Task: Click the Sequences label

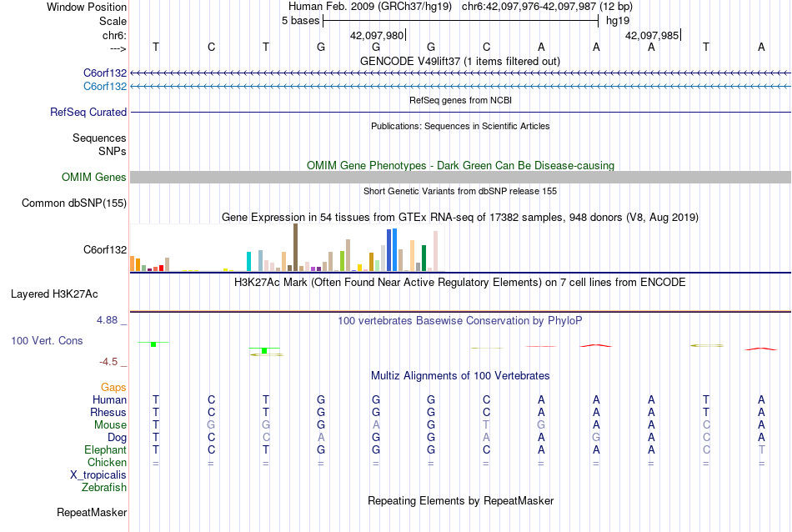Action: pos(99,138)
